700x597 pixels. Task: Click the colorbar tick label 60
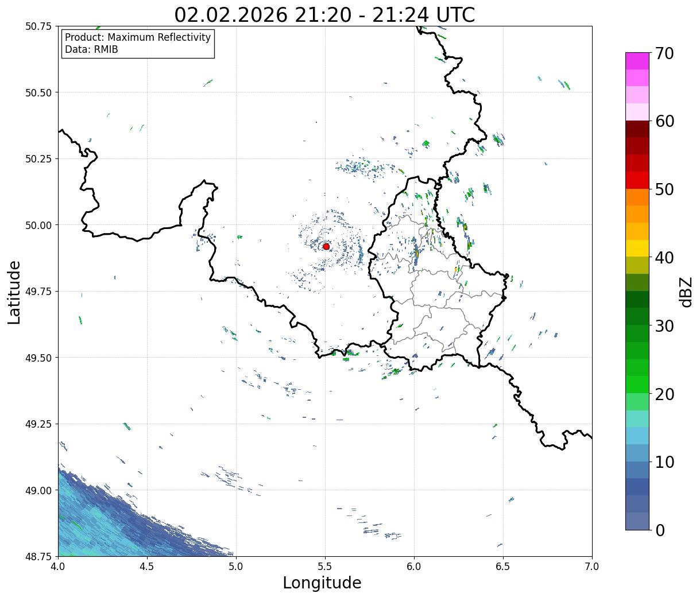click(664, 121)
